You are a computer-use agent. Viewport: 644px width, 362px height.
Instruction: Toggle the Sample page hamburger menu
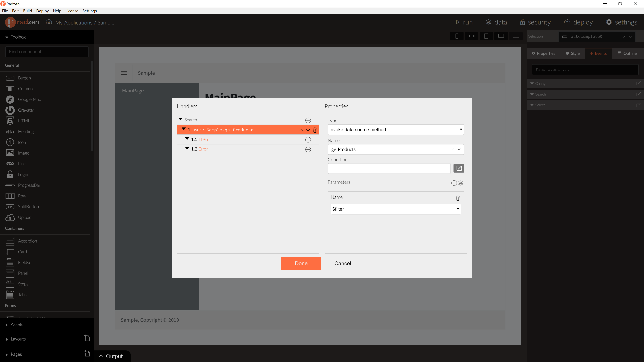124,73
